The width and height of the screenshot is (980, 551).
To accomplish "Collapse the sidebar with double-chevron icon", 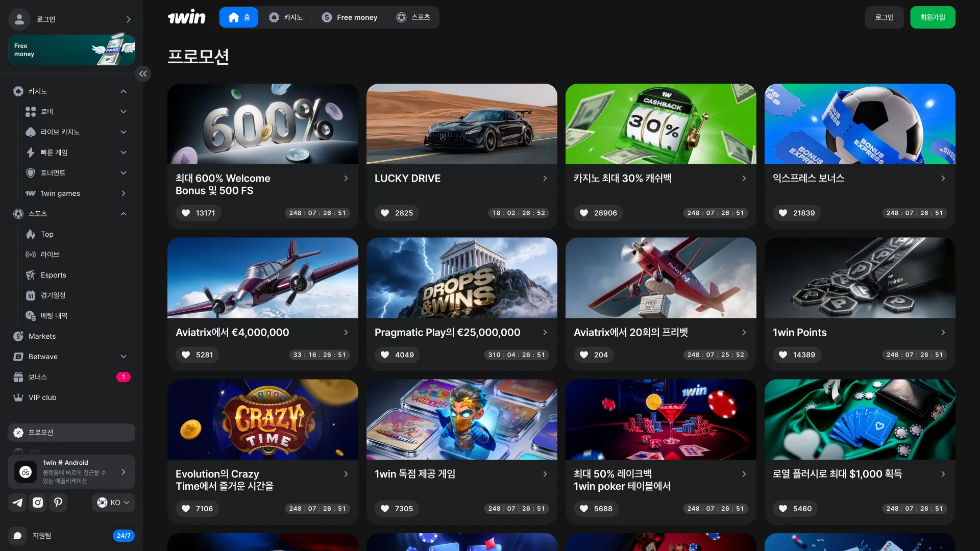I will (x=143, y=74).
